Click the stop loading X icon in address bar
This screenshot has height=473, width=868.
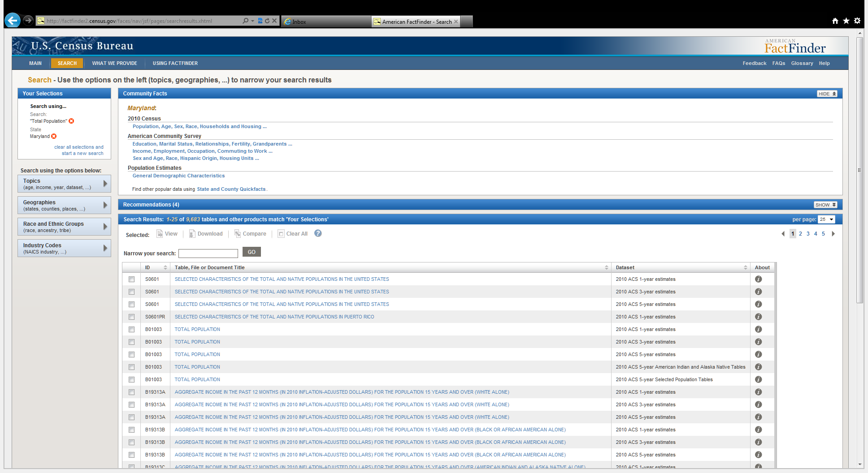tap(274, 21)
